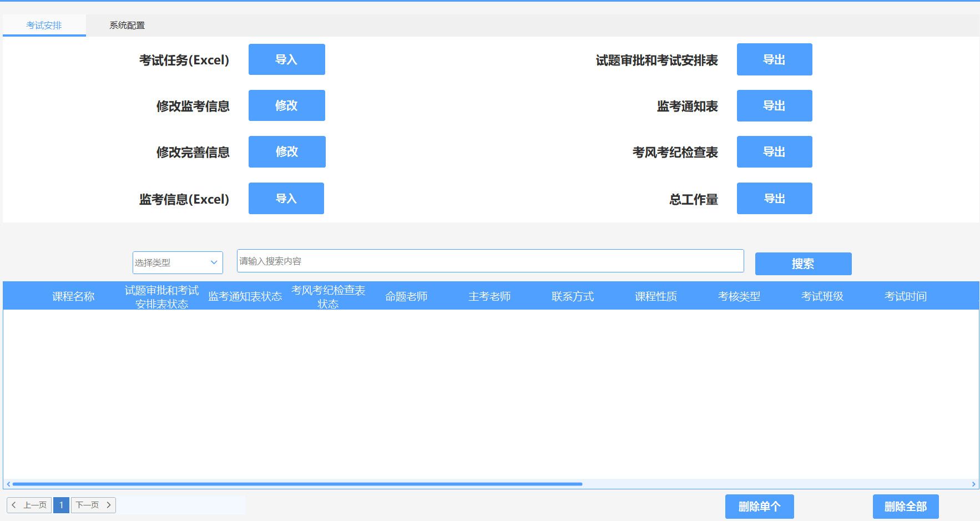The width and height of the screenshot is (980, 521).
Task: Go to next page with 下一页
Action: click(x=93, y=505)
